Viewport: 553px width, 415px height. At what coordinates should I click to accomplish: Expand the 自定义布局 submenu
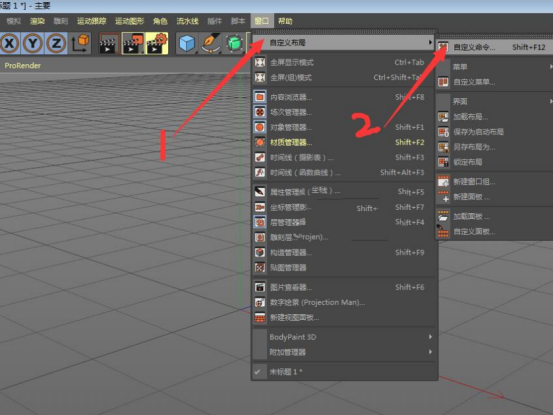[x=344, y=43]
